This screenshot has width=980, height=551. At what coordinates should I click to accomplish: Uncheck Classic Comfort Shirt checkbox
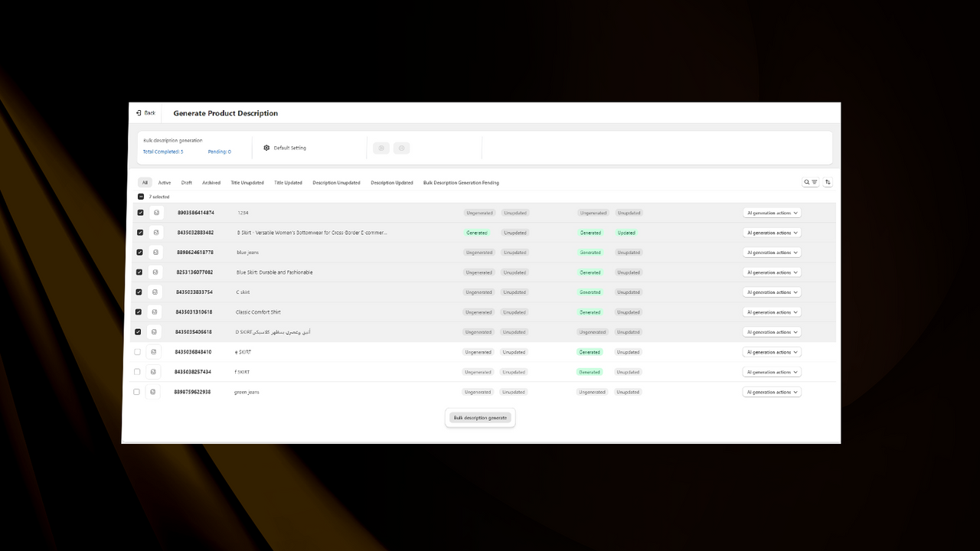pyautogui.click(x=139, y=312)
